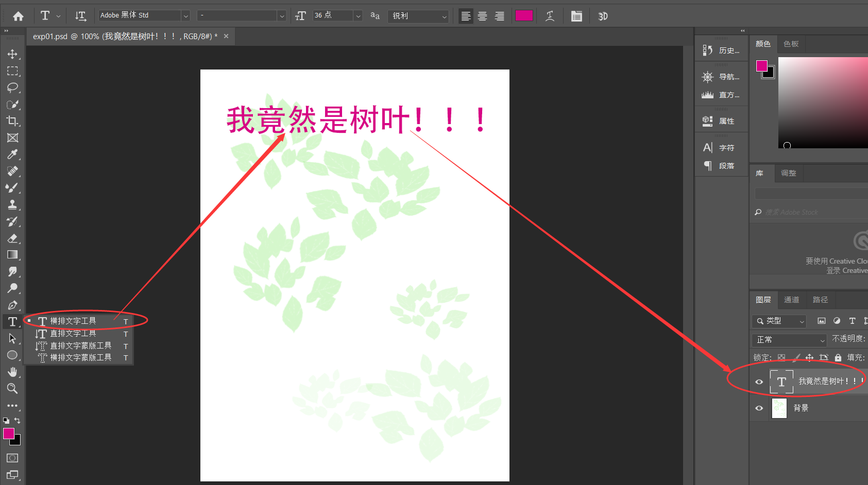Left align the text
Image resolution: width=868 pixels, height=485 pixels.
pos(466,16)
